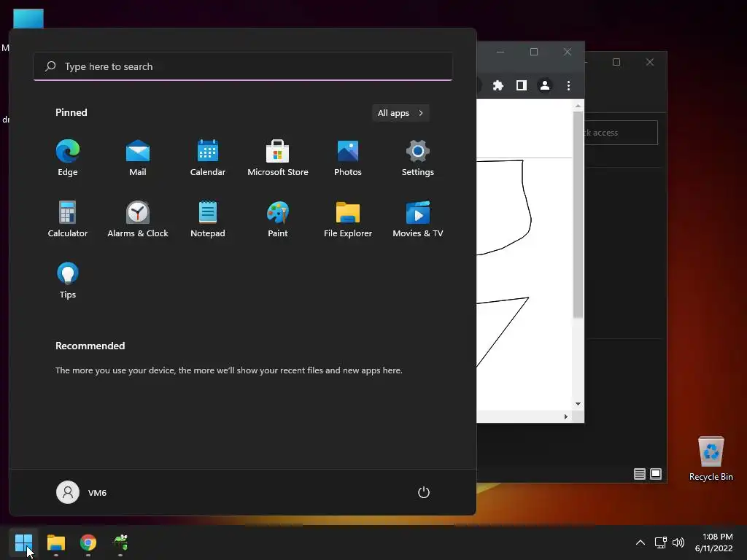Open Notepad from Start menu

coord(208,219)
